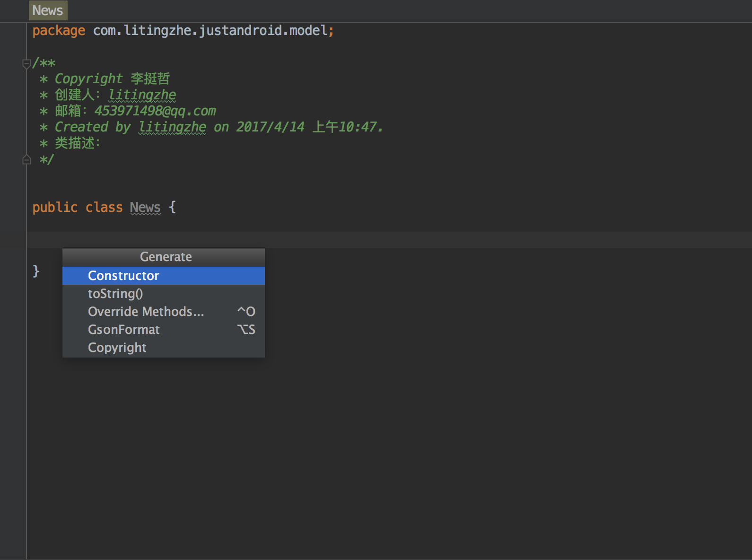Choose toString() from Generate popup

point(115,294)
